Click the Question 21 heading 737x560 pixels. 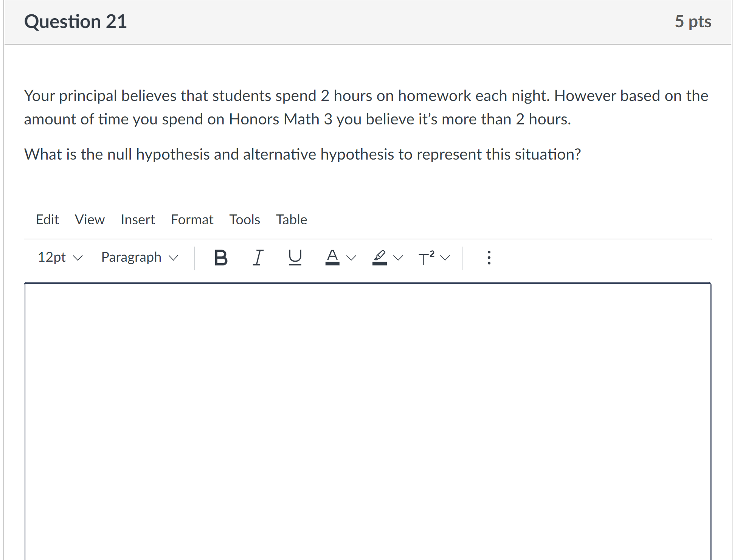(75, 22)
